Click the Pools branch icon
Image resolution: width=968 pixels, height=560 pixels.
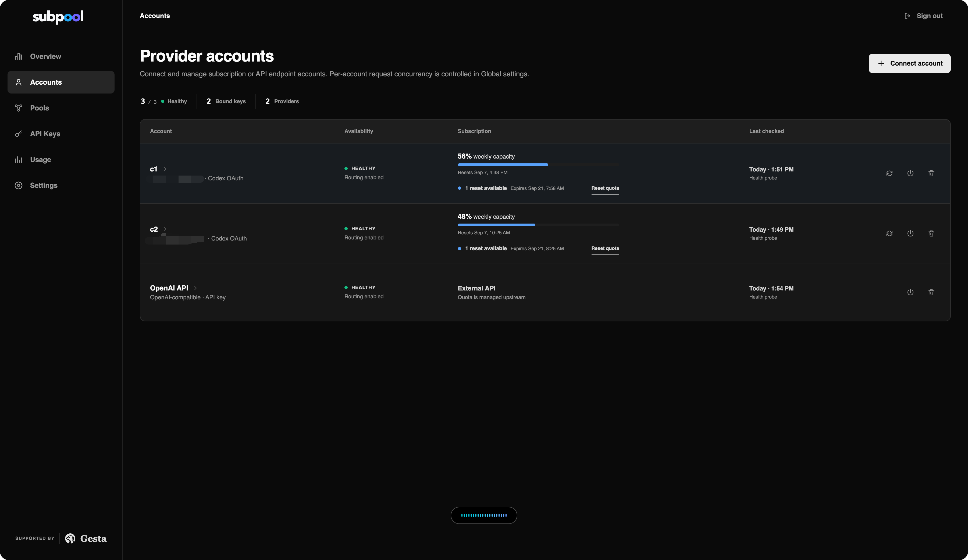(x=19, y=108)
